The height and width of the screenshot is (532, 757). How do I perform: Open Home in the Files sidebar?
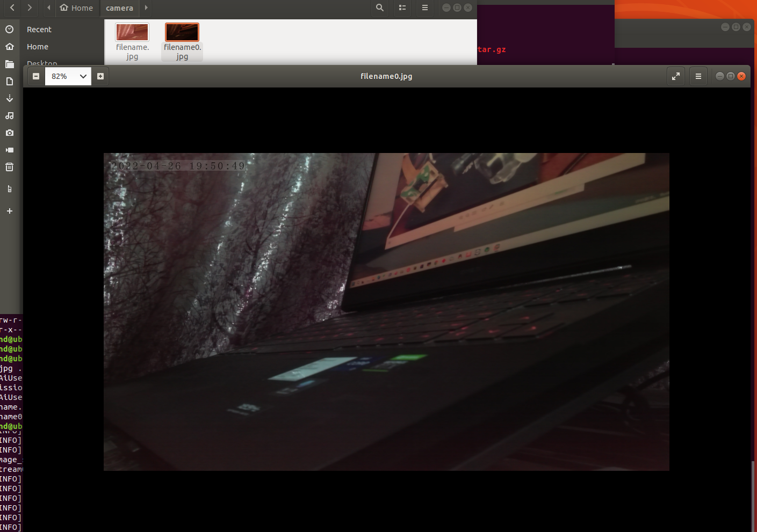pyautogui.click(x=38, y=47)
